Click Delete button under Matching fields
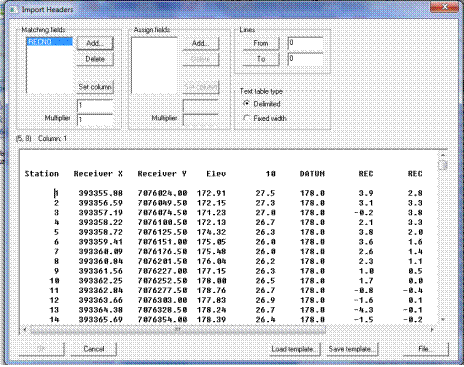Screen dimensions: 464x367 (x=95, y=59)
